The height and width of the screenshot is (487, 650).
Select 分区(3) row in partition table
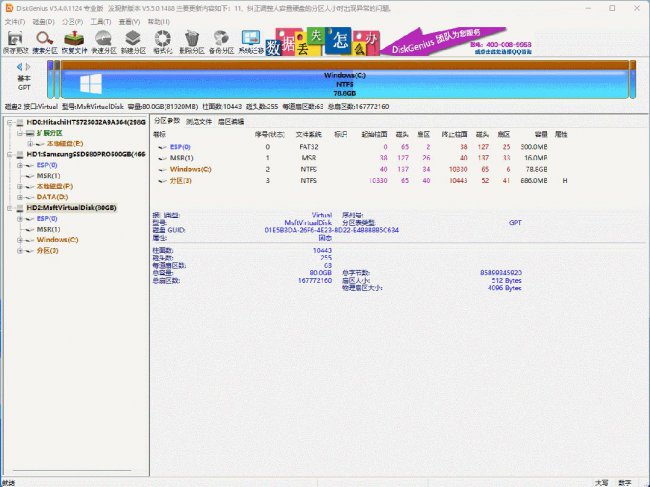pos(359,181)
